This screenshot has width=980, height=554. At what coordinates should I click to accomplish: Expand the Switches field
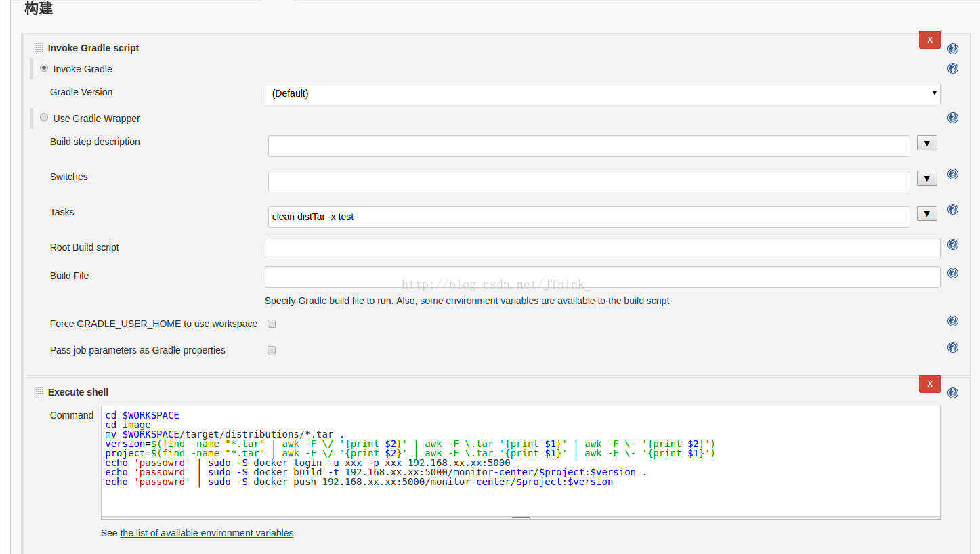[x=926, y=178]
